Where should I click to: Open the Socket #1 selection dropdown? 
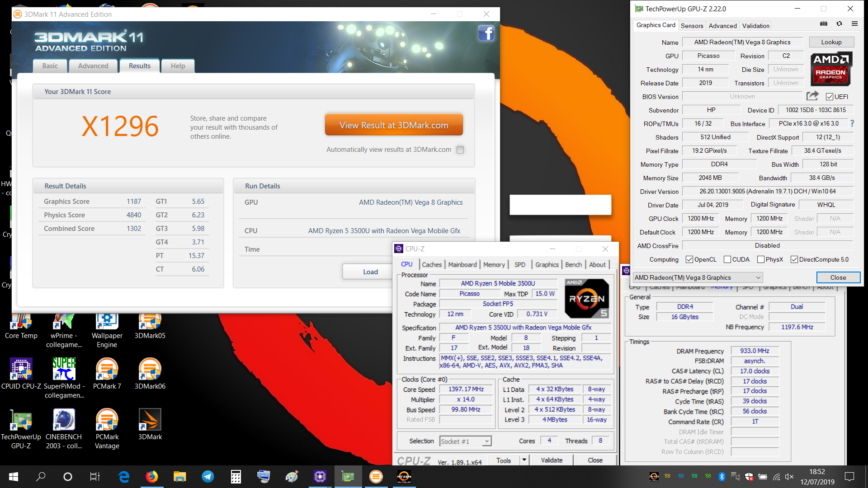466,441
